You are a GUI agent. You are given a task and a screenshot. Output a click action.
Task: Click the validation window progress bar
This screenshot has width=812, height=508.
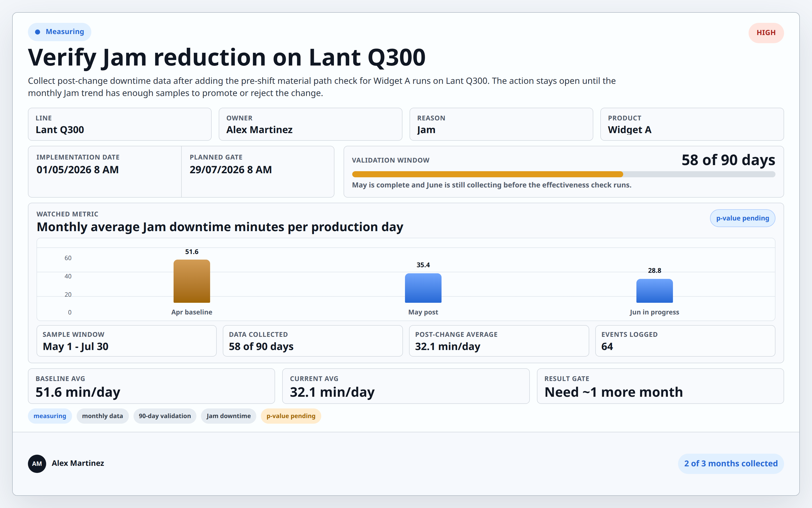(x=563, y=174)
